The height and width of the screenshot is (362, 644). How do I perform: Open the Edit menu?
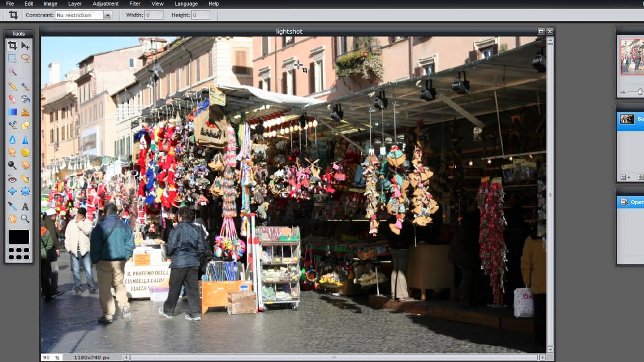(x=29, y=4)
